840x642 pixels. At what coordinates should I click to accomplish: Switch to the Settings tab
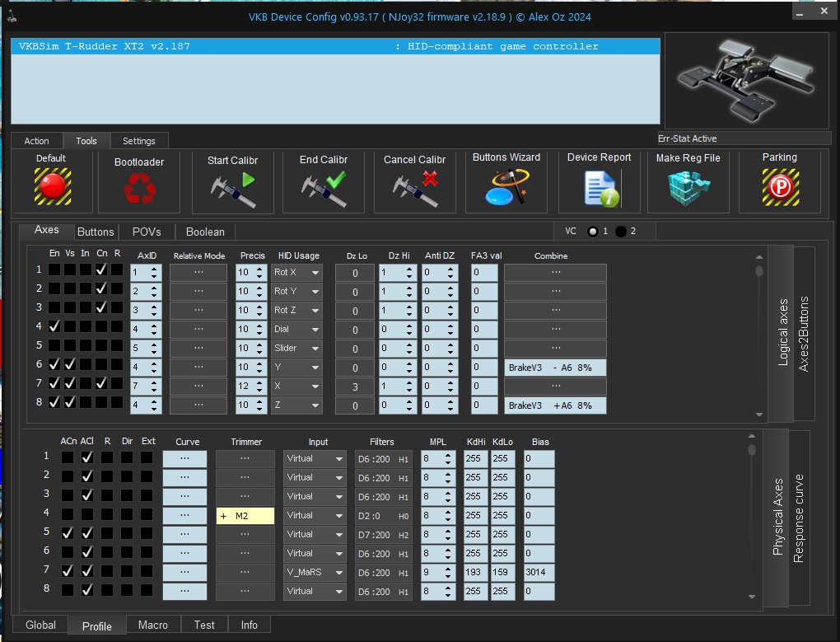pyautogui.click(x=139, y=141)
